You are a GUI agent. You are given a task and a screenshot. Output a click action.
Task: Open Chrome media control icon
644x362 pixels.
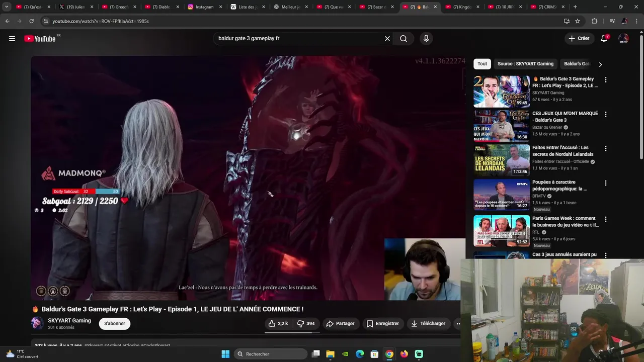coord(612,21)
